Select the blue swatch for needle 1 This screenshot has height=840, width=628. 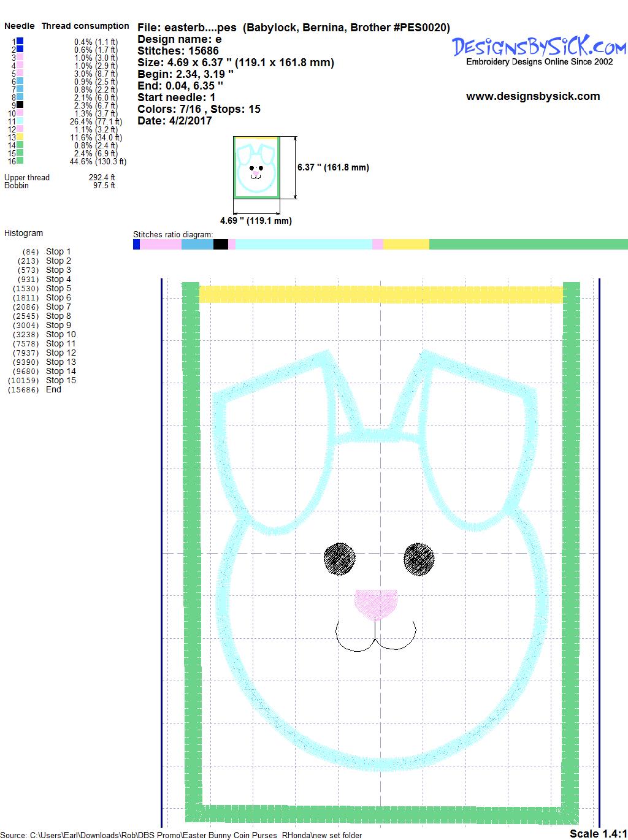click(x=20, y=41)
